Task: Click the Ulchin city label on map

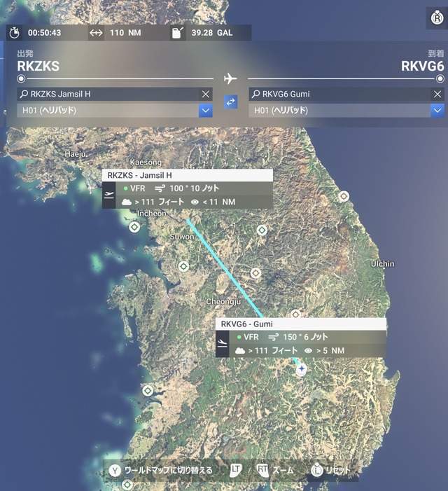Action: (x=382, y=263)
